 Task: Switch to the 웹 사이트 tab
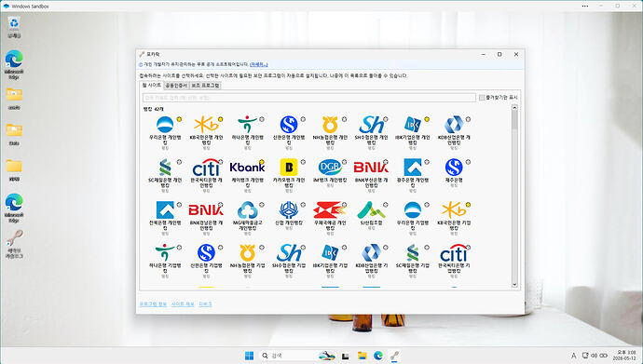click(151, 85)
